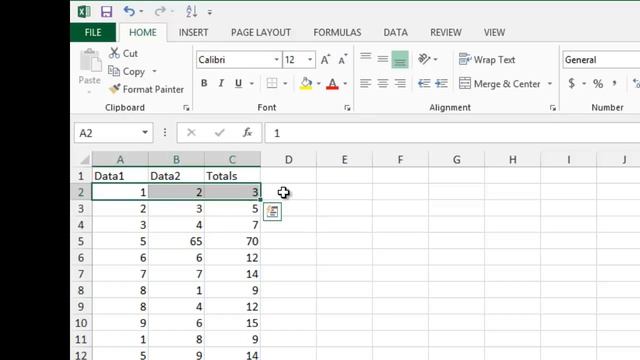
Task: Click the Save icon in quick access toolbar
Action: 106,11
